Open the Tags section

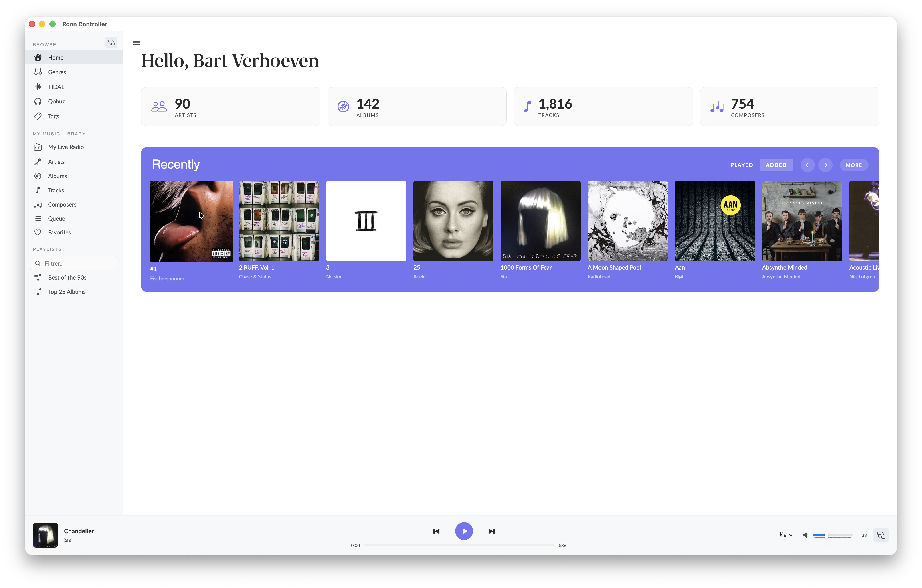pos(53,116)
